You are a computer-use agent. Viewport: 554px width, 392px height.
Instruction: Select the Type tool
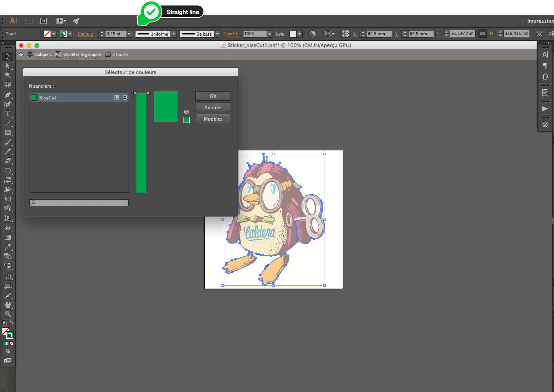[7, 114]
